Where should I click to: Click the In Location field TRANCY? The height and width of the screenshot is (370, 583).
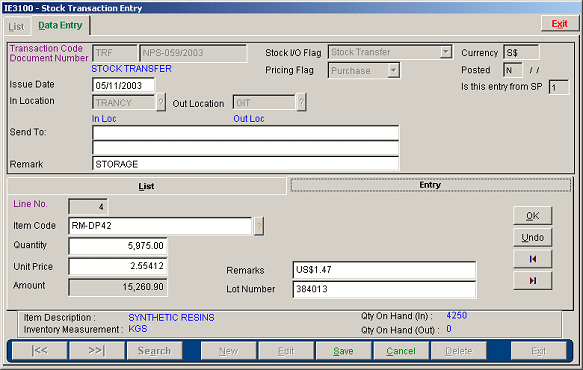123,102
